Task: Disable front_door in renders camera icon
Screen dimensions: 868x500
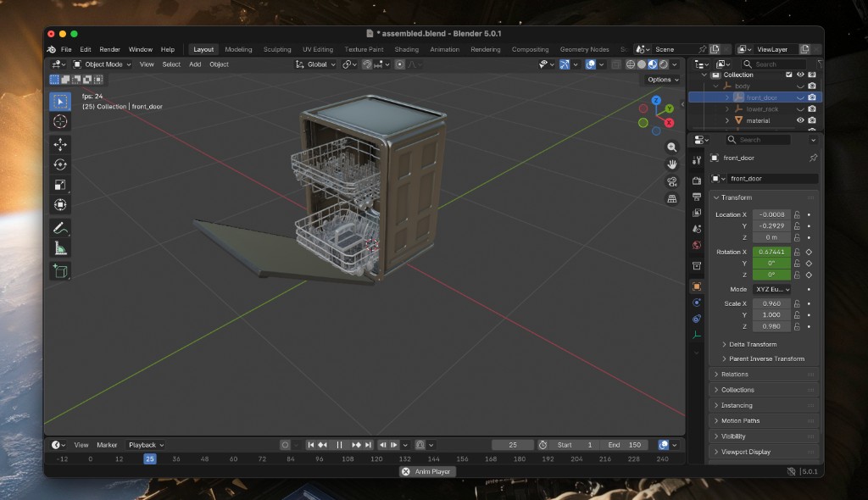Action: pos(811,97)
